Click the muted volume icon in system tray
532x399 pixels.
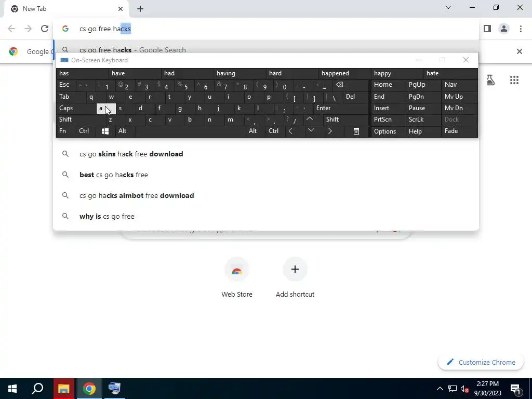tap(465, 389)
